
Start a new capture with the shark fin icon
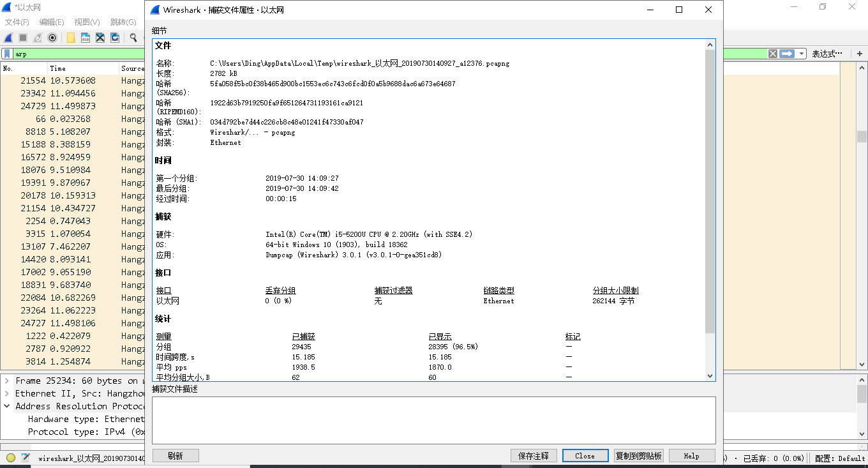coord(9,38)
